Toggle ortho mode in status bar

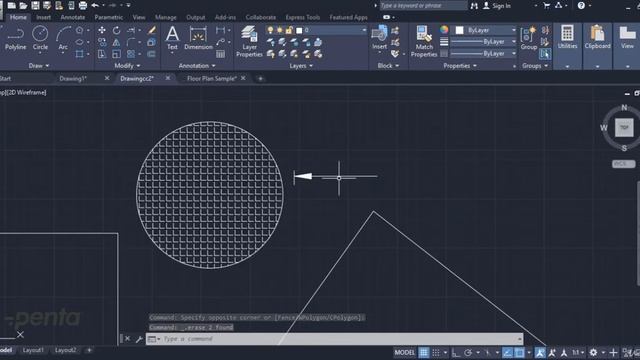tap(456, 353)
